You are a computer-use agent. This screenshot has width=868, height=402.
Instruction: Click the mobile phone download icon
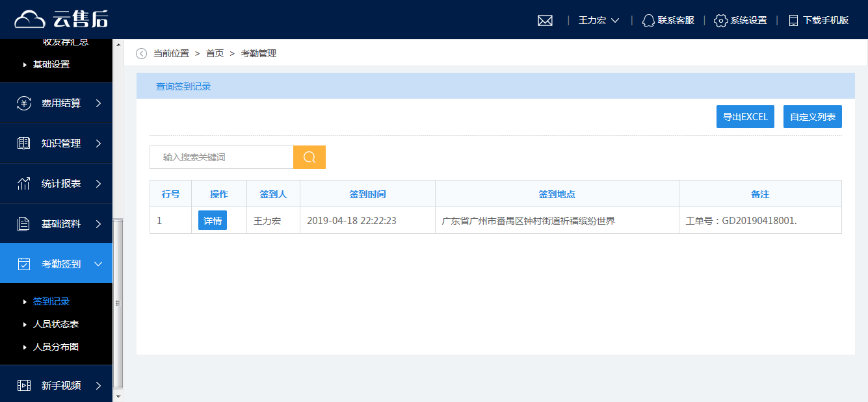tap(793, 20)
